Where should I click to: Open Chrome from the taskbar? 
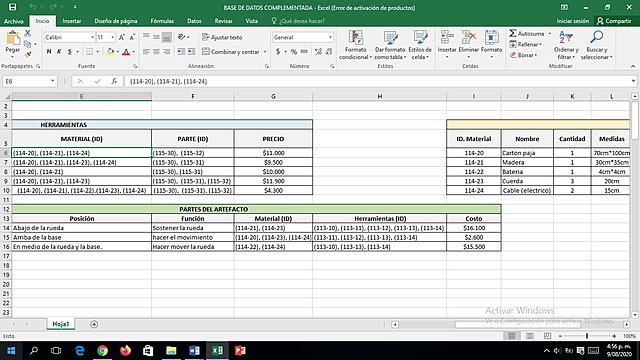(102, 351)
